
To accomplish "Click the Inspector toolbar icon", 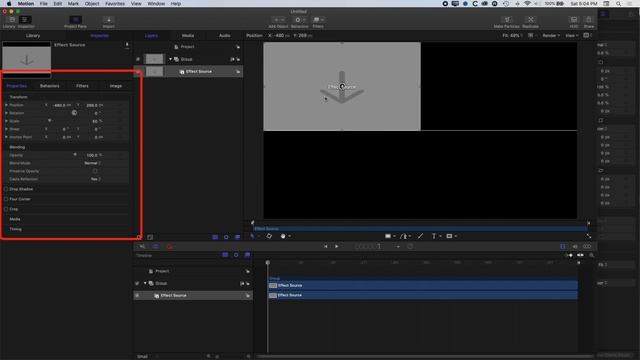I will coord(25,20).
